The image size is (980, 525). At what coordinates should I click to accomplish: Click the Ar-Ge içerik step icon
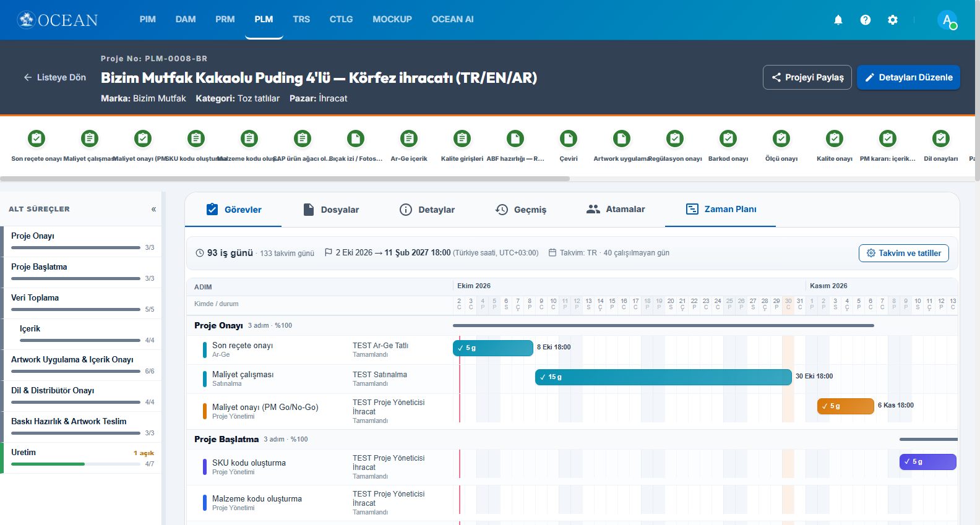[409, 139]
